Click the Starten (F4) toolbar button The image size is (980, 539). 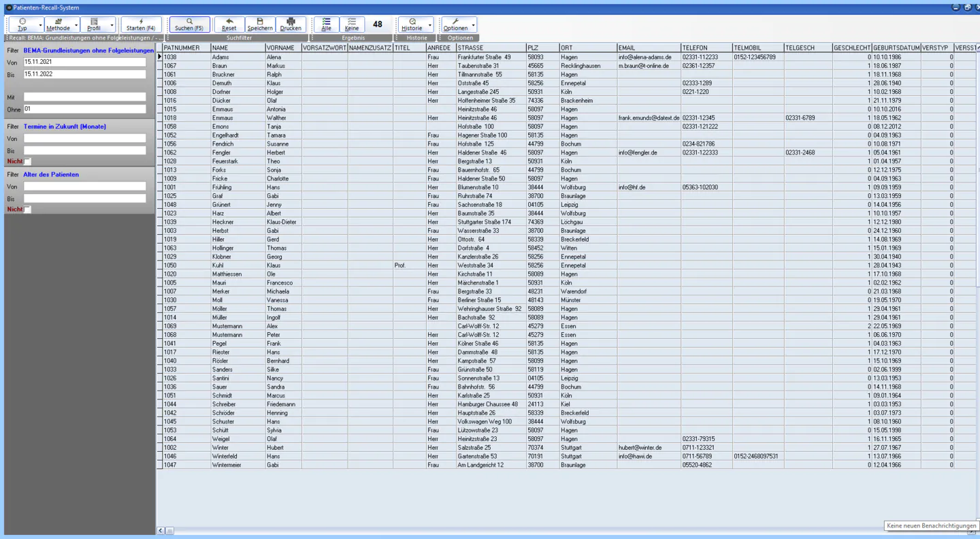(x=141, y=24)
